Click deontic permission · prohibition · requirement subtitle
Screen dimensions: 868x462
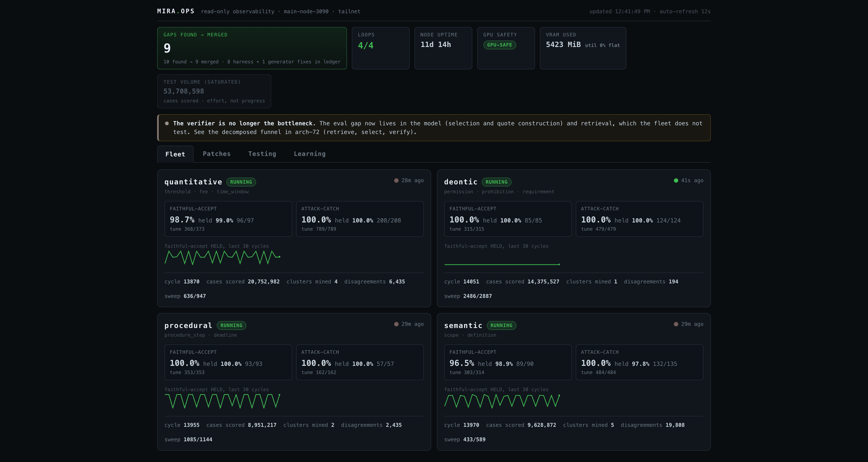click(x=499, y=192)
